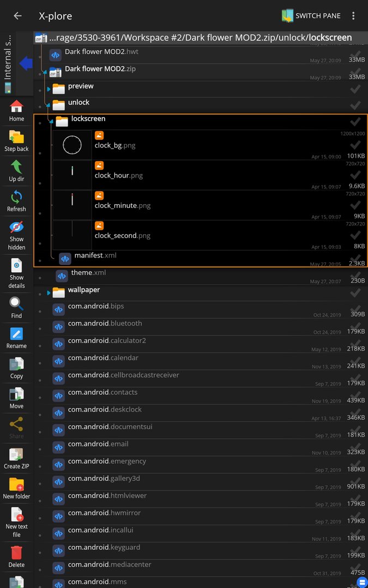Select com.android.keyguard entry

tap(201, 551)
